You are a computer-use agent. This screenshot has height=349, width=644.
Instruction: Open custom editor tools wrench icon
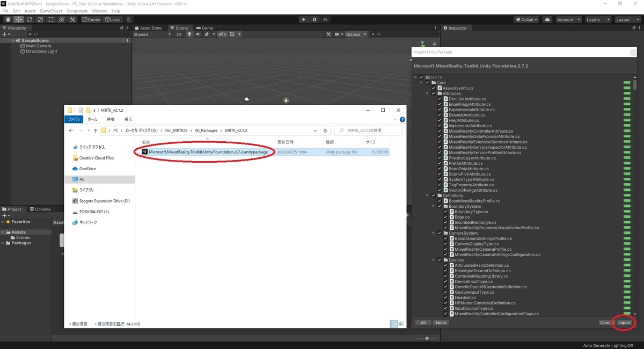(x=72, y=19)
